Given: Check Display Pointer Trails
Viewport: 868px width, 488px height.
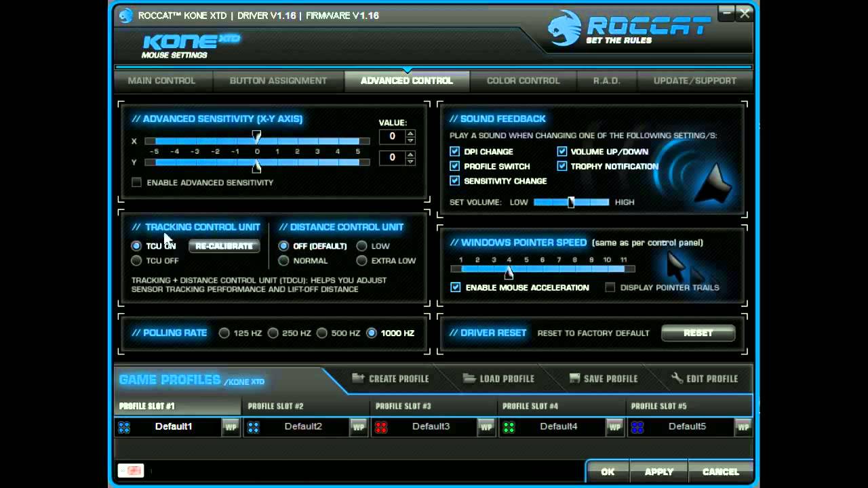Looking at the screenshot, I should click(610, 287).
